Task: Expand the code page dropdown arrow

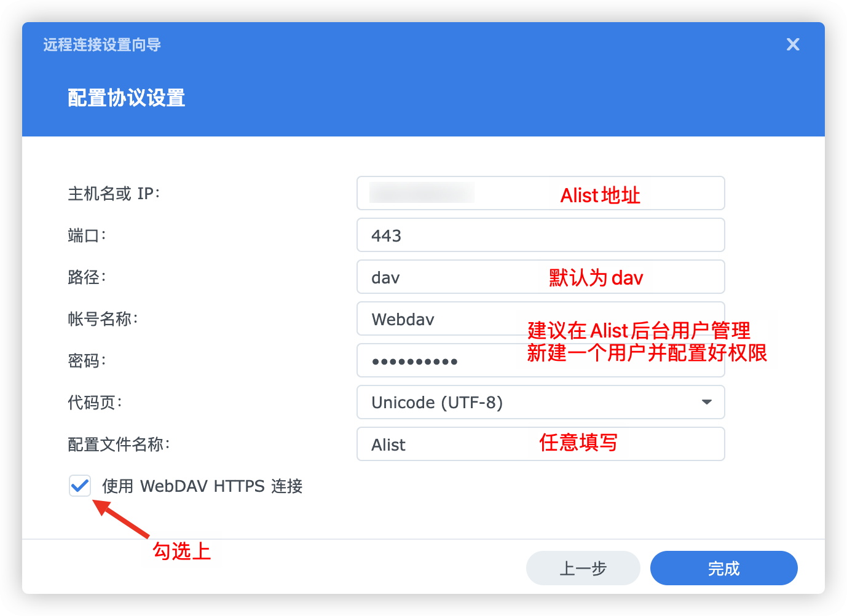Action: 706,402
